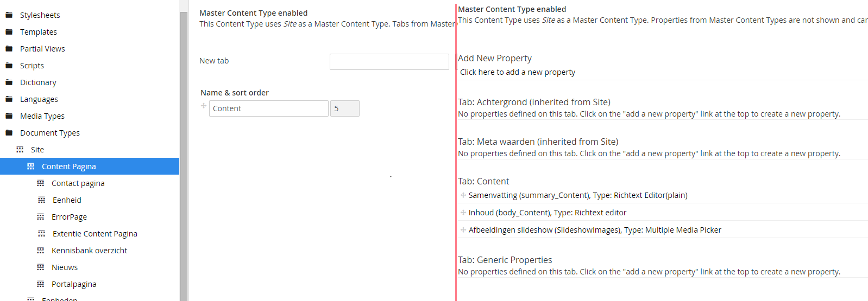868x301 pixels.
Task: Click the Site document type grid icon
Action: 20,150
